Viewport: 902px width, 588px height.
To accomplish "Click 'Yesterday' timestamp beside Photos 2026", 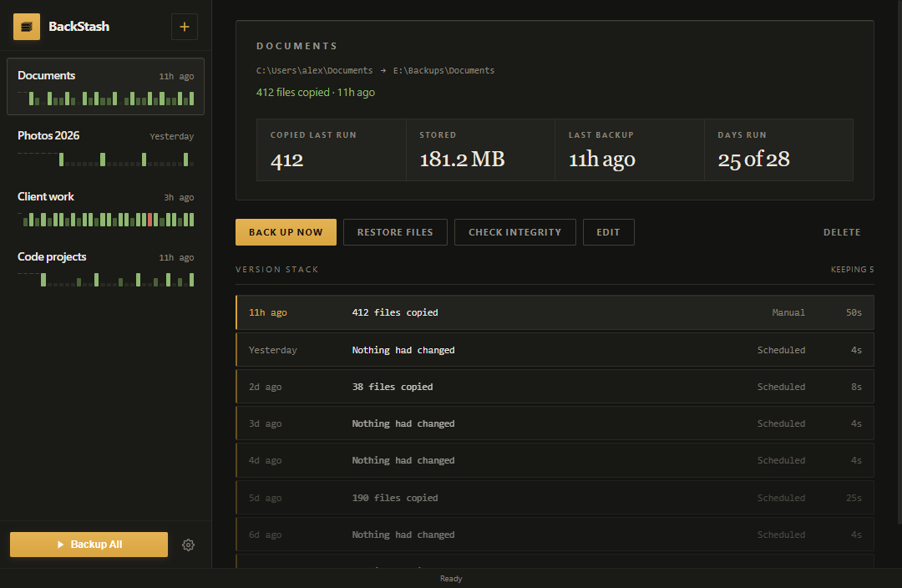I will point(171,136).
